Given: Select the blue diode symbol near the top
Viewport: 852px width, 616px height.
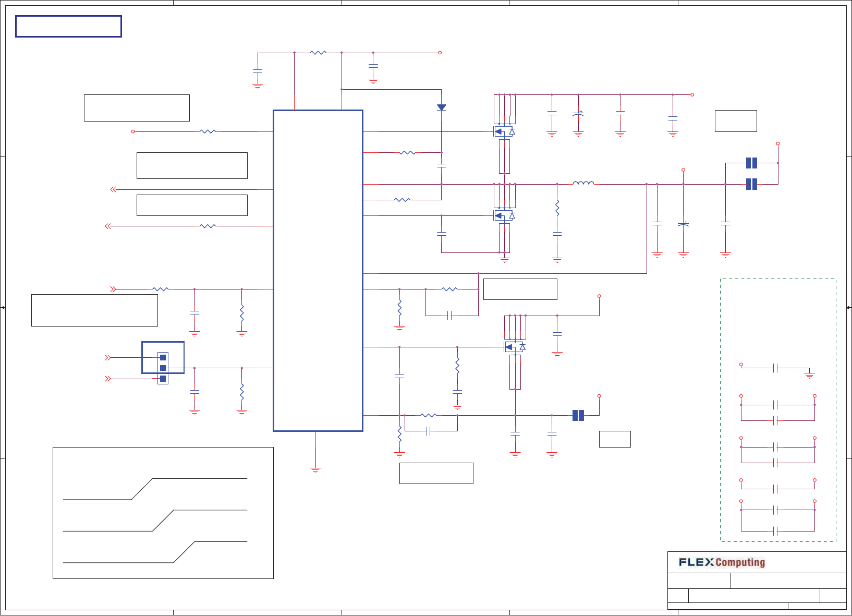Looking at the screenshot, I should [x=441, y=107].
